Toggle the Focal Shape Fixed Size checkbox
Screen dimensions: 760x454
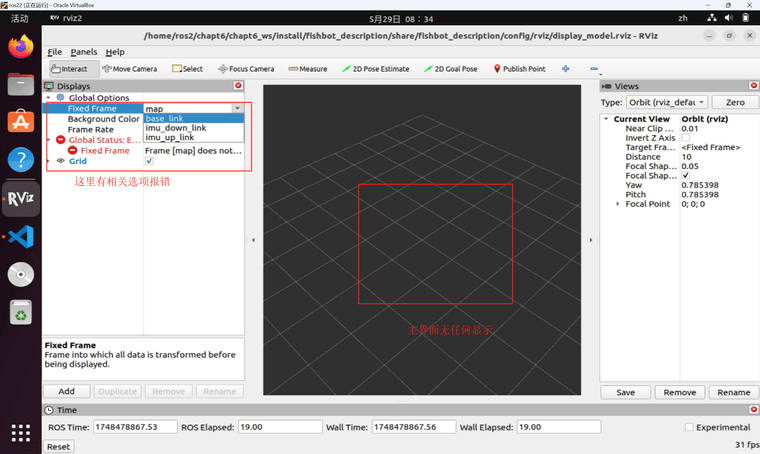click(x=686, y=175)
